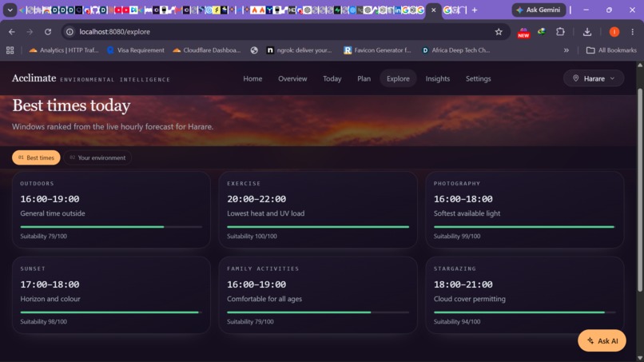Bookmark this page with star icon
The image size is (644, 362).
tap(499, 32)
